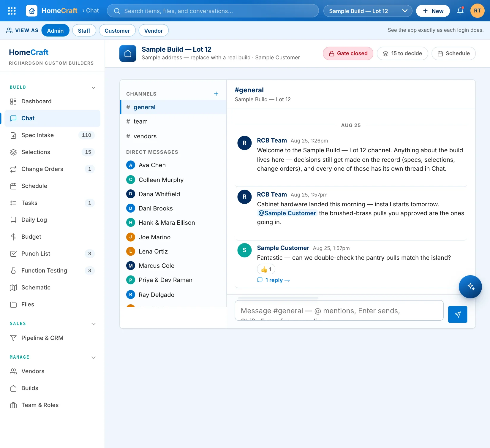Open direct message with Ava Chen

point(173,165)
